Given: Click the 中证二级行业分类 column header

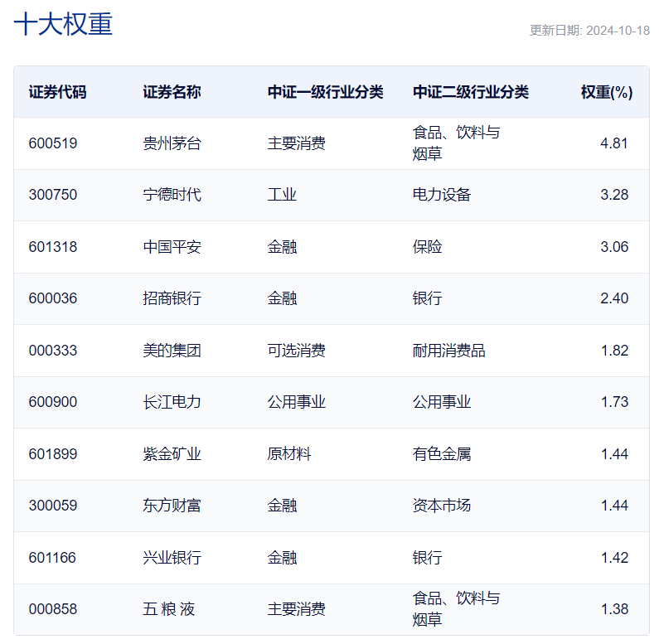Looking at the screenshot, I should pos(471,92).
